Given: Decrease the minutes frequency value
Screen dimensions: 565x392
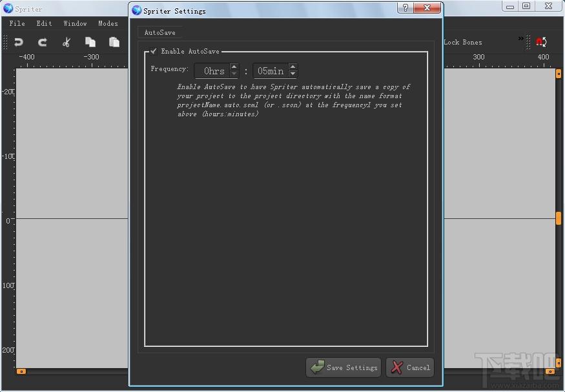Looking at the screenshot, I should pos(293,74).
